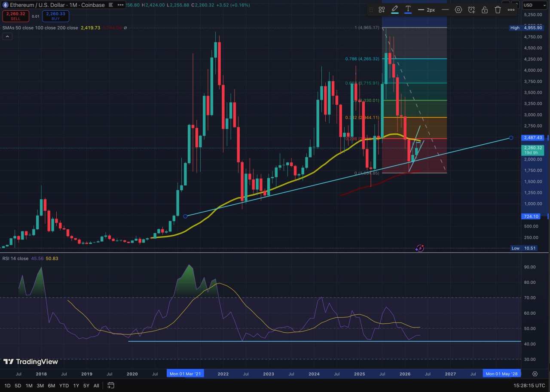Delete the drawing with trash icon
This screenshot has width=550, height=392.
(498, 9)
